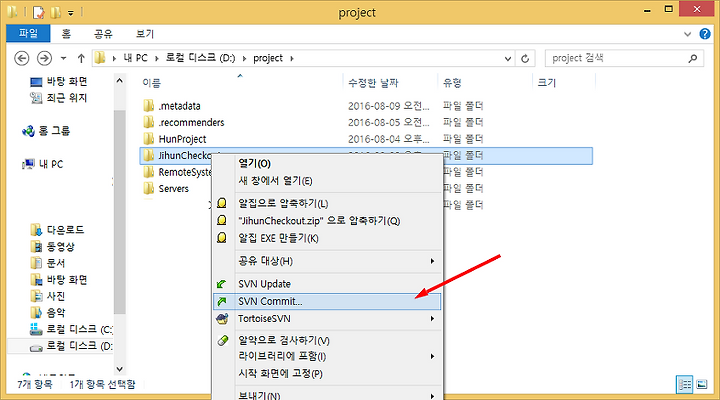The height and width of the screenshot is (400, 720).
Task: Choose SVN Commit... from context menu
Action: pyautogui.click(x=327, y=301)
